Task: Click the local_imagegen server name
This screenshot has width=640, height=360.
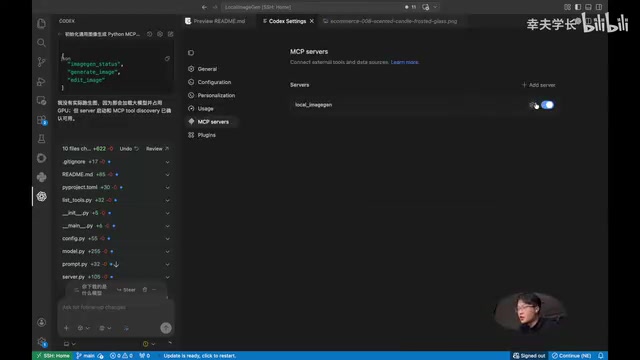Action: tap(313, 105)
